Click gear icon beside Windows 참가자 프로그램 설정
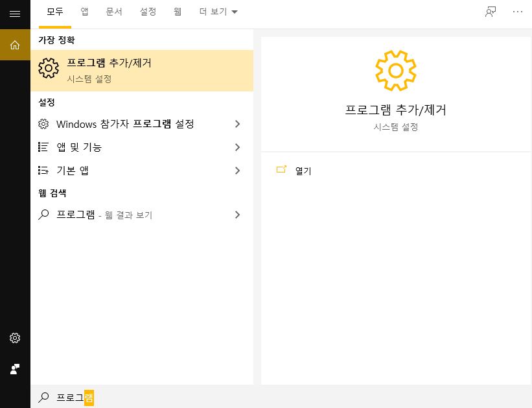The height and width of the screenshot is (408, 532). click(x=43, y=124)
